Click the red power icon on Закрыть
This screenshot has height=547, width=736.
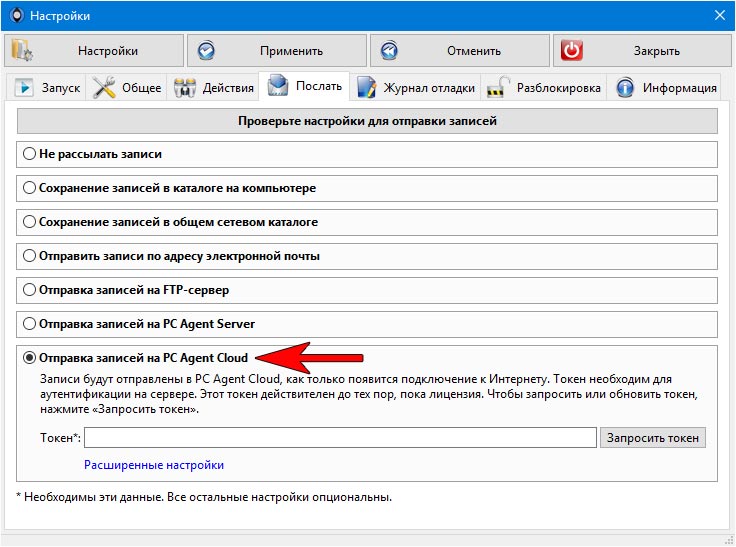click(572, 51)
